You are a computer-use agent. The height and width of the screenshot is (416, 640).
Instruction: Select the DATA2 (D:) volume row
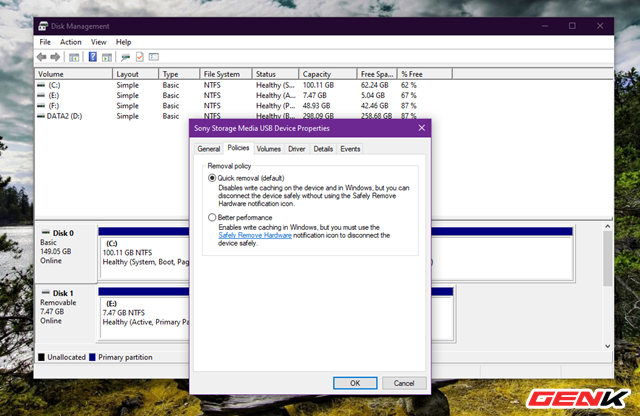click(65, 116)
